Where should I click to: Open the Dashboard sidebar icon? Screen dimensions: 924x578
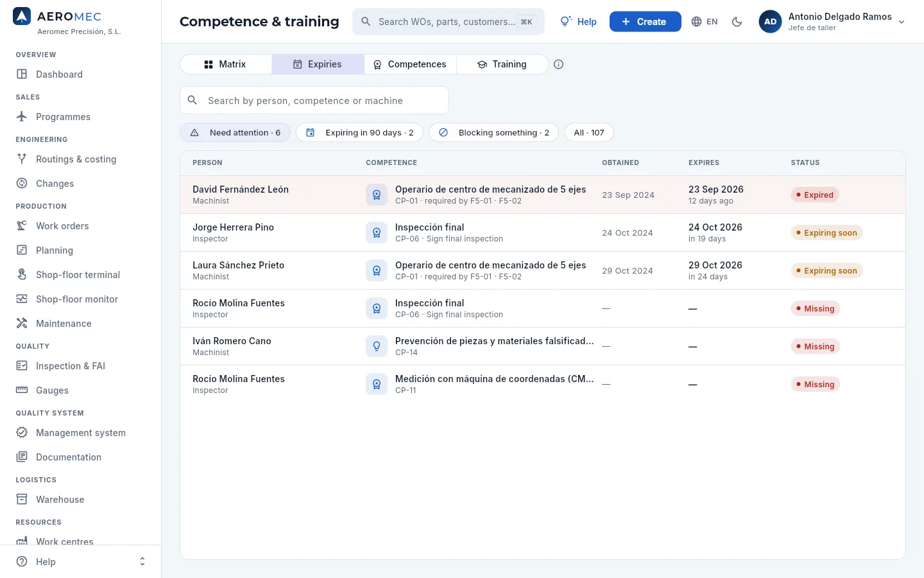22,74
